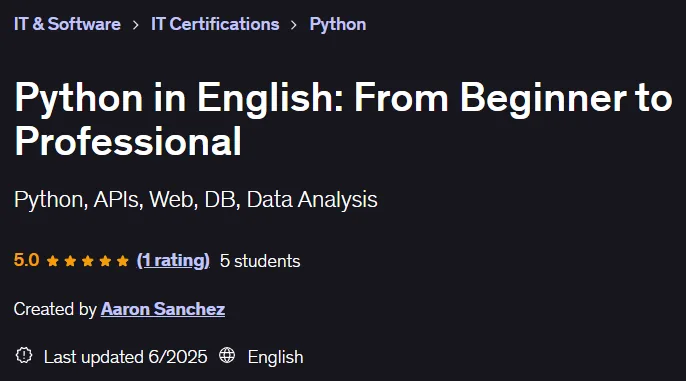
Task: Click the 5 students count
Action: point(260,261)
